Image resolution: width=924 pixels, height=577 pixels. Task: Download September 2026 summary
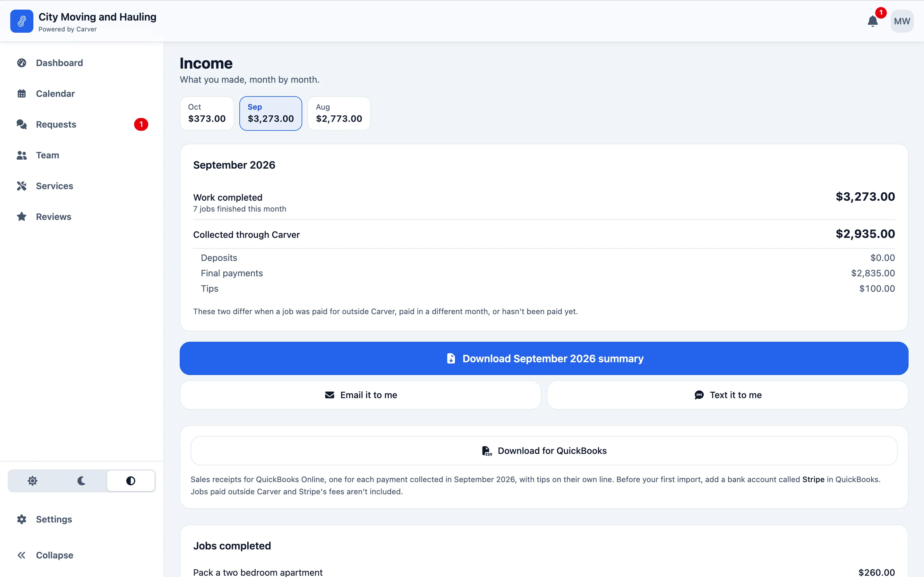[544, 358]
